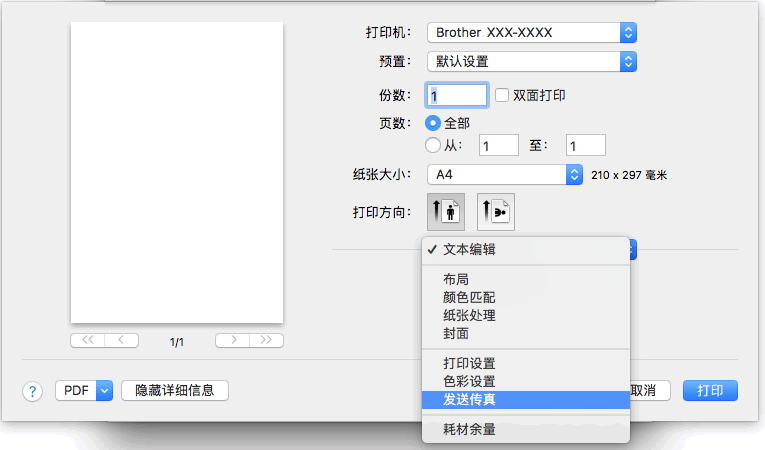Jump to last page in preview
Viewport: 765px width, 450px height.
[x=266, y=340]
